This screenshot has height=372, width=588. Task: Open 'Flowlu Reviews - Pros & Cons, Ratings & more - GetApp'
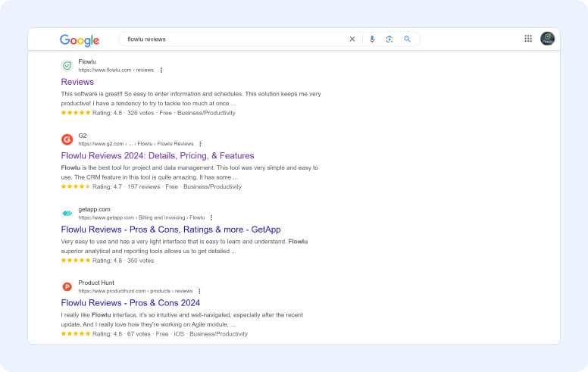pos(170,230)
